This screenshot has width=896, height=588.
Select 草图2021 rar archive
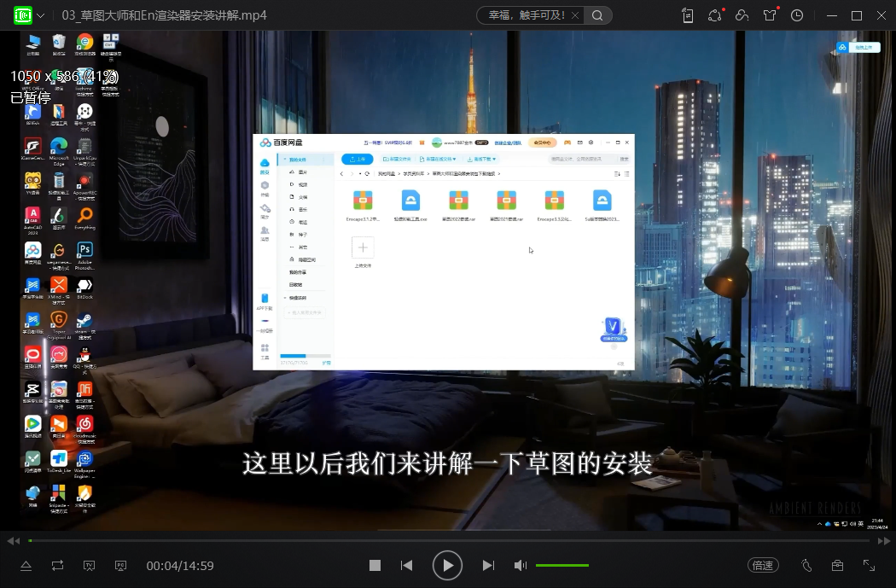[x=506, y=206]
